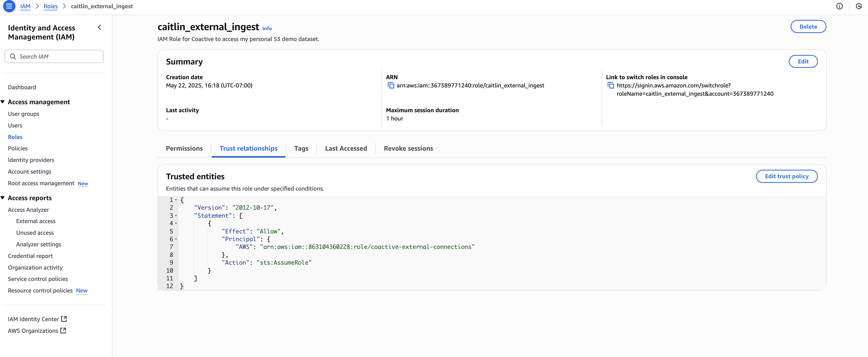Click the Info link beside role name

pos(267,29)
